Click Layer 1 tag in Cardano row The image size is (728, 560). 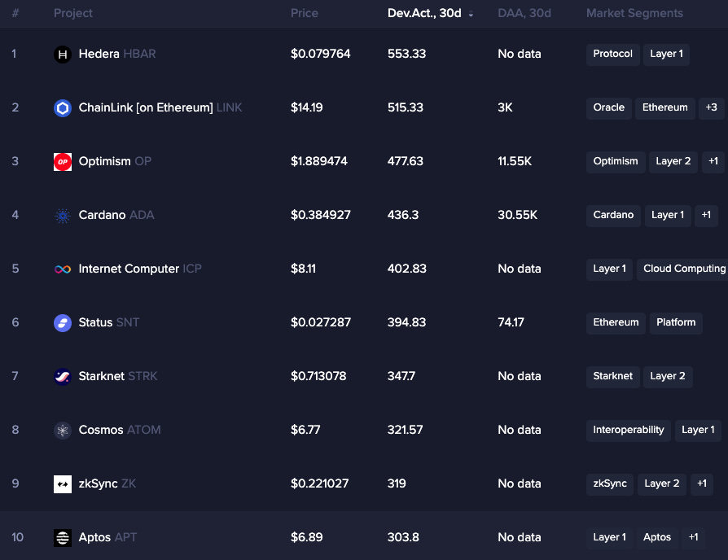(x=668, y=216)
